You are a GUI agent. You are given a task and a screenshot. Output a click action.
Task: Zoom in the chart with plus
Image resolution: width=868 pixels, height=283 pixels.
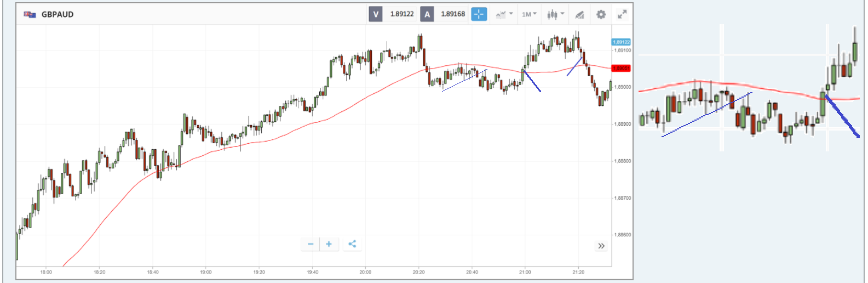[x=329, y=244]
